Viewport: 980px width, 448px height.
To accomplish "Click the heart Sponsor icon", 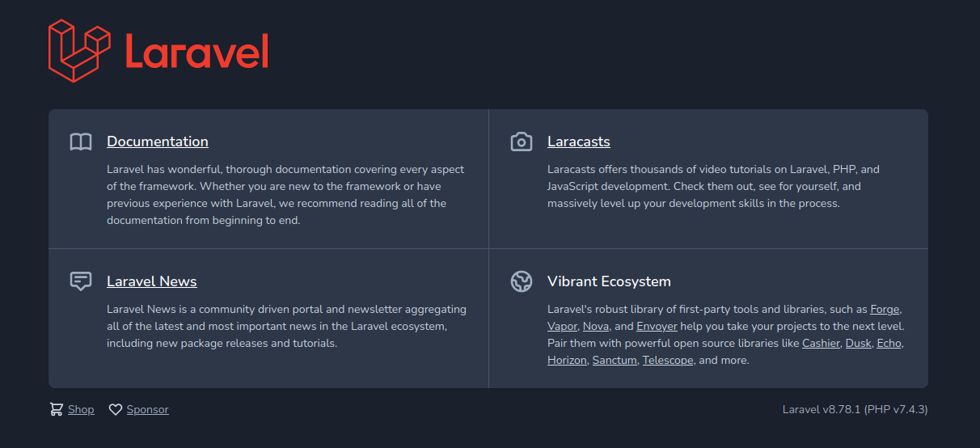I will coord(116,409).
